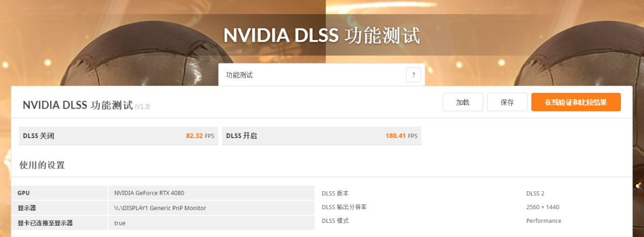Click the 180.41 FPS value
Screen dimensions: 644x237
tap(401, 136)
